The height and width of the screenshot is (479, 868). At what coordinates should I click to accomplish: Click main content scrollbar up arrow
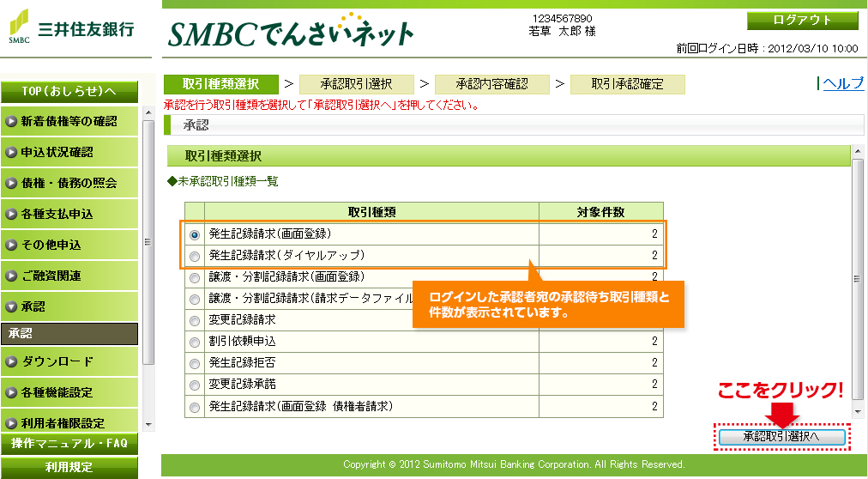(858, 151)
